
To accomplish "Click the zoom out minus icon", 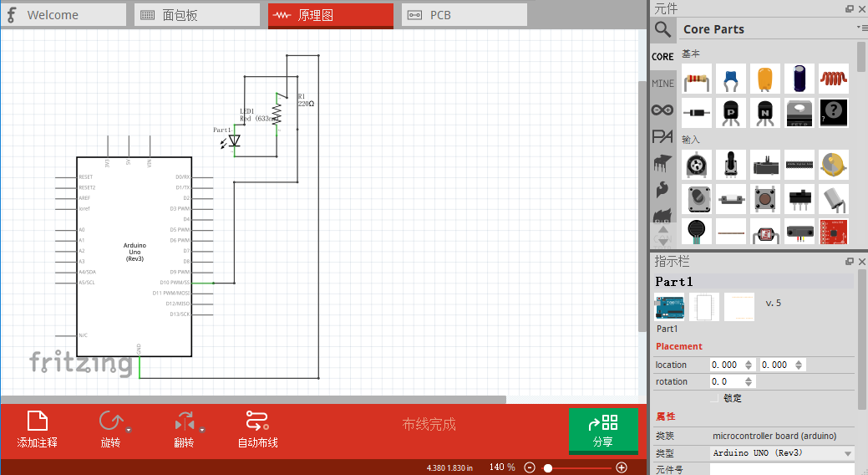I will point(530,467).
